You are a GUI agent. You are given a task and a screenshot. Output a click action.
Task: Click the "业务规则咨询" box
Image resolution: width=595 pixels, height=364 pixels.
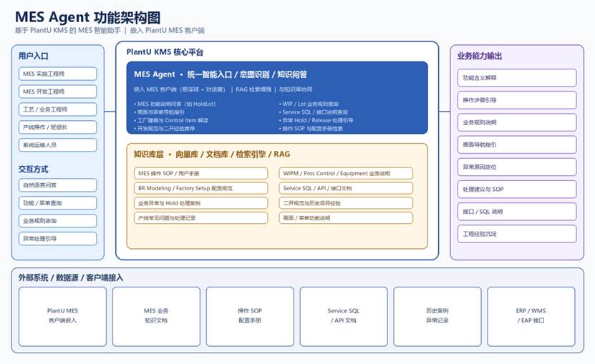pos(58,221)
